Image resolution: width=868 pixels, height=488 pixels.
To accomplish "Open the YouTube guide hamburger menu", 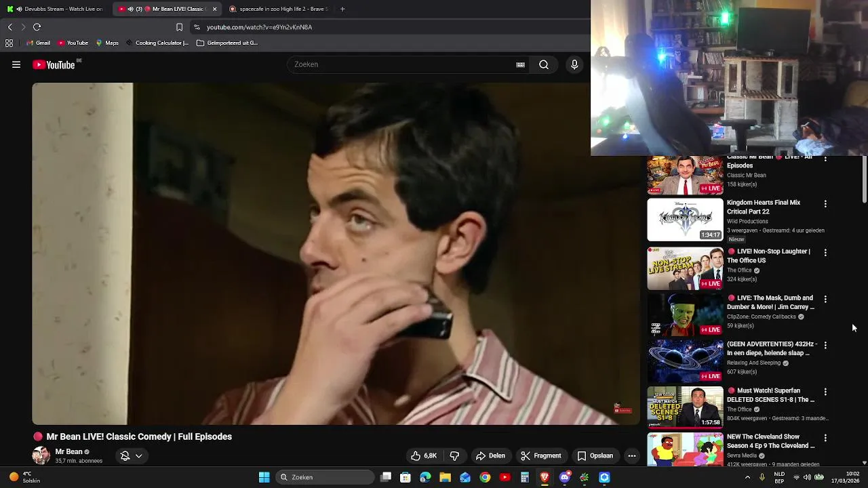I will tap(16, 64).
